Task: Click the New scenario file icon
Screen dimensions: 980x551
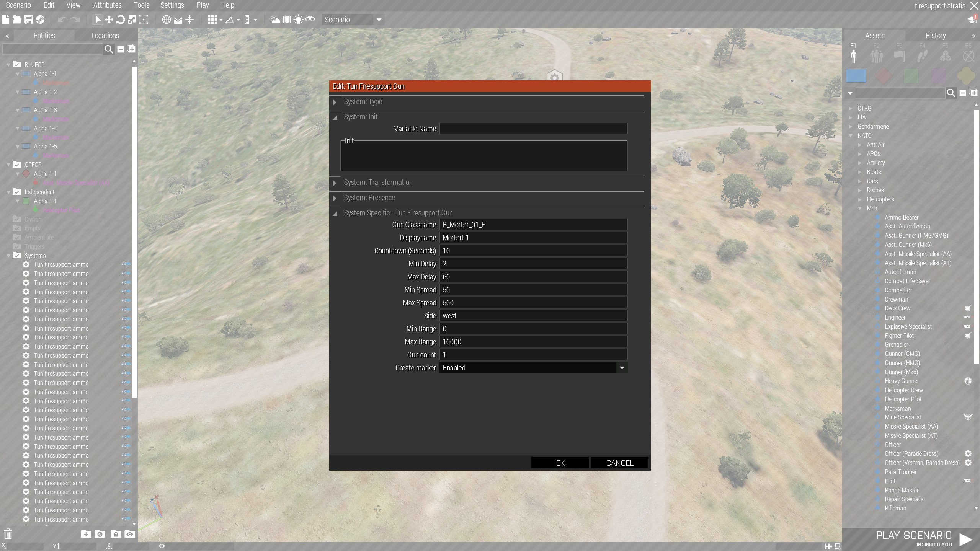Action: click(x=6, y=20)
